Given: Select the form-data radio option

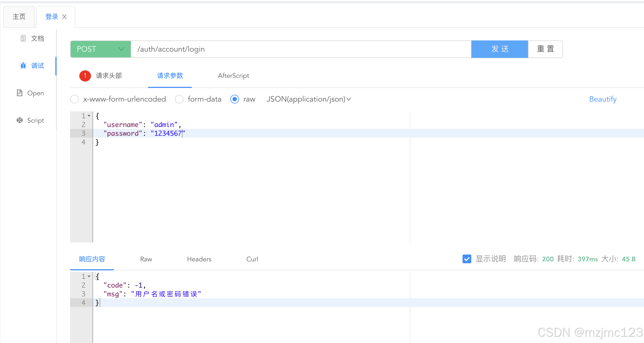Looking at the screenshot, I should click(179, 99).
